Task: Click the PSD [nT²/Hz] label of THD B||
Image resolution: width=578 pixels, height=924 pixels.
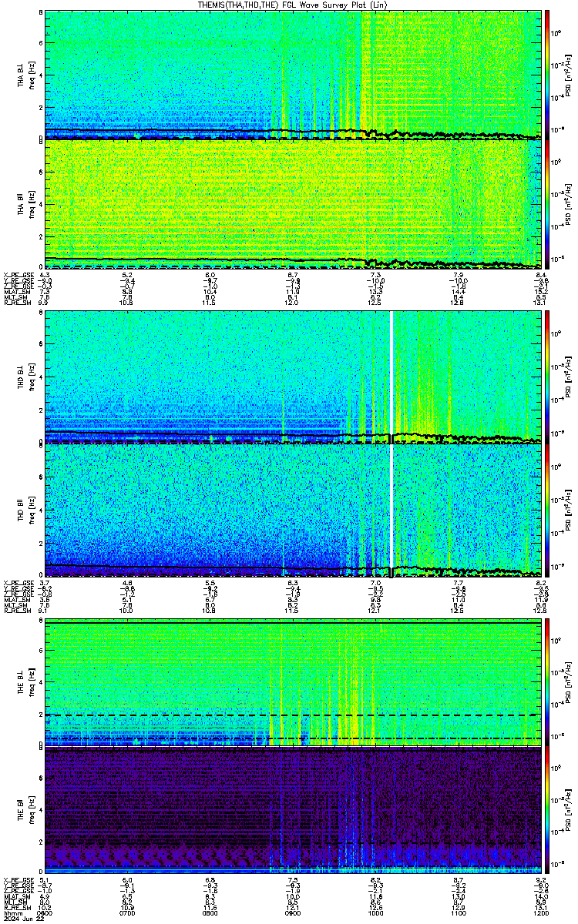Action: point(569,510)
